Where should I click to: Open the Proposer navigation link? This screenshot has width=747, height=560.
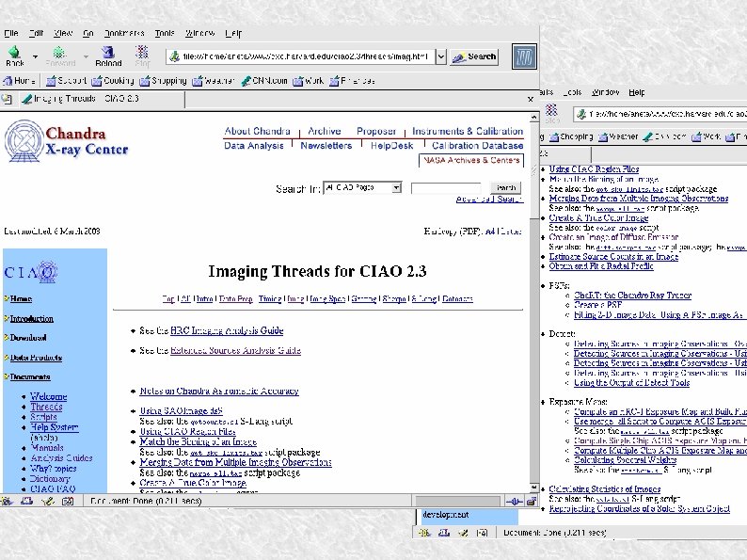tap(376, 131)
